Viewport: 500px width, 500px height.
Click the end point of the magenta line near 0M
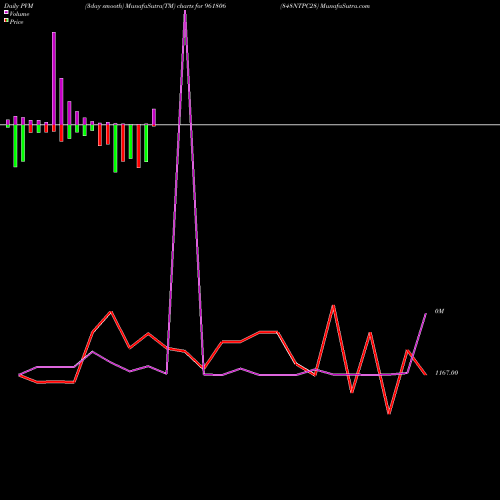426,314
